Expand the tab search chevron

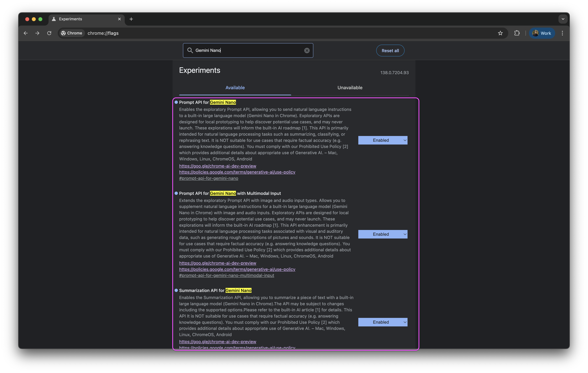pyautogui.click(x=563, y=19)
